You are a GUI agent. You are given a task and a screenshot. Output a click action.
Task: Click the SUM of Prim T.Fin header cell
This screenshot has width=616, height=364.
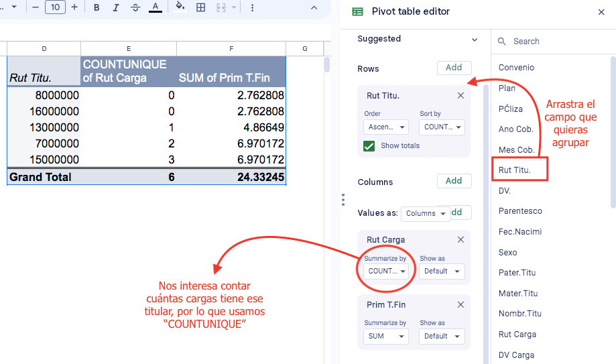[x=231, y=71]
